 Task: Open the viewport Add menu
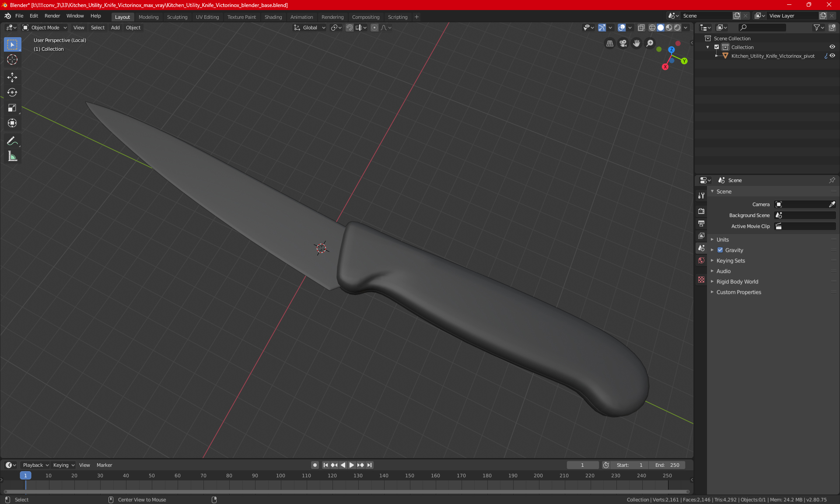[x=115, y=28]
